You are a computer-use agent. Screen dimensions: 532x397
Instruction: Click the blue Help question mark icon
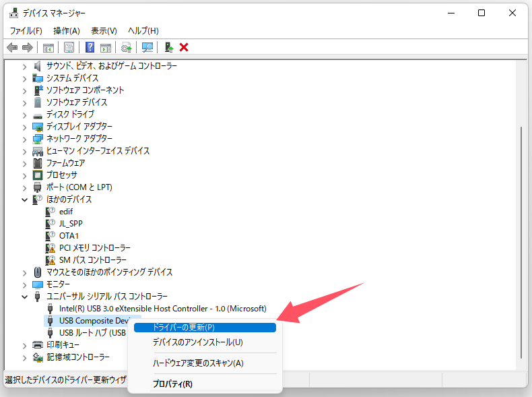coord(90,47)
